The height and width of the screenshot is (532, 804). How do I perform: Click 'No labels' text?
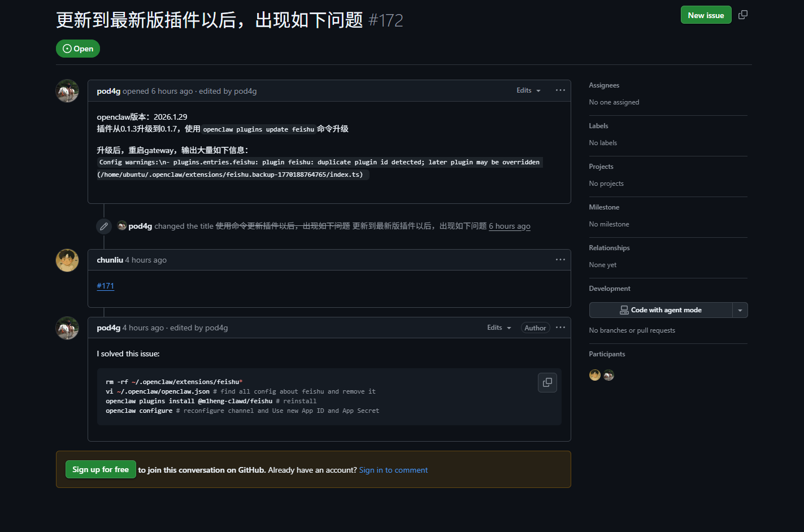click(x=603, y=143)
